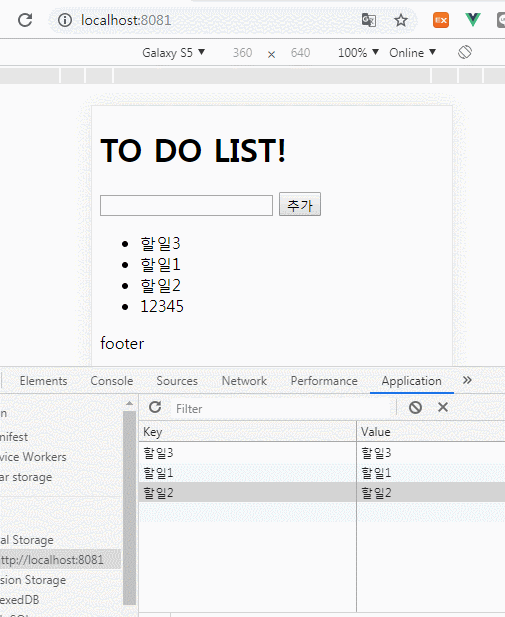Focus the to-do text input field

click(x=186, y=205)
